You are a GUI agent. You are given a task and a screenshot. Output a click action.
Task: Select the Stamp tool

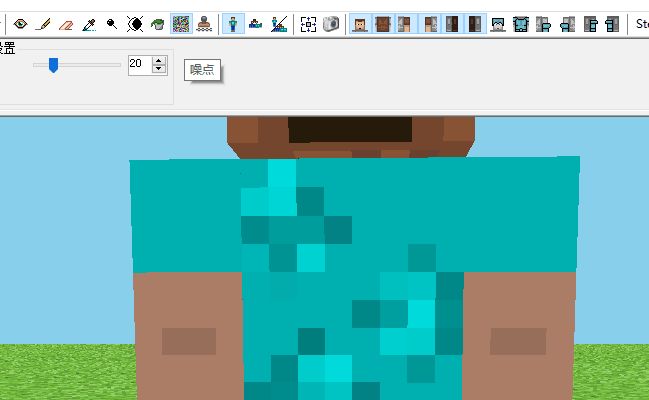[204, 24]
